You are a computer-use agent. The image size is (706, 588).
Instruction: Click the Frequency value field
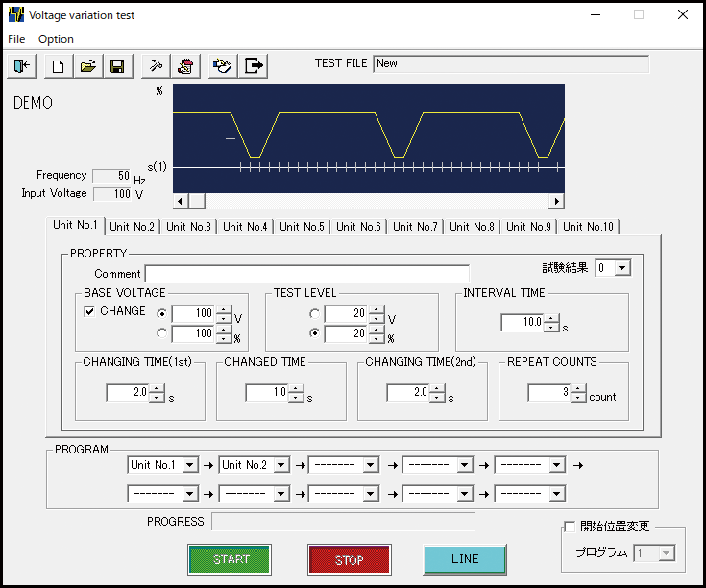(111, 176)
